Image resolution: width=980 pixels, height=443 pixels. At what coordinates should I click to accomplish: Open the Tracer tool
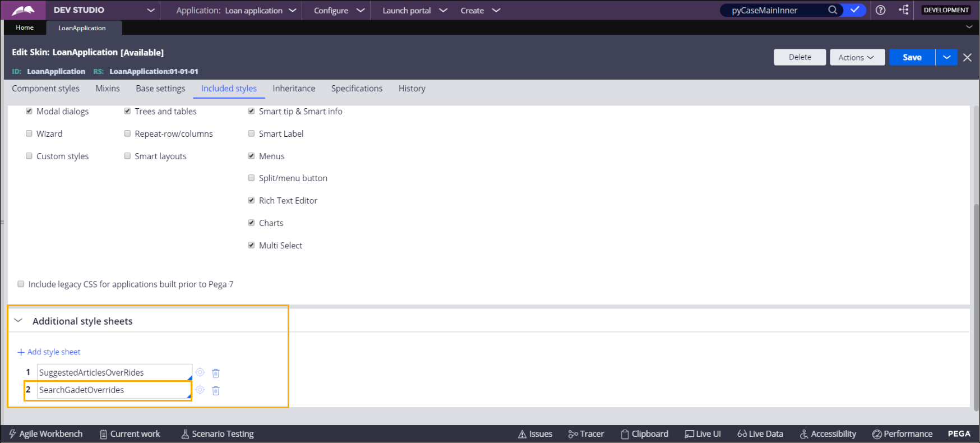586,434
